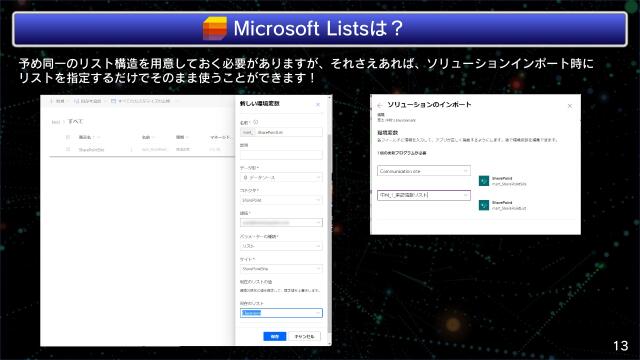Click the SharePoint icon beside the Communication site dropdown
Screen dimensions: 640x360
(484, 181)
